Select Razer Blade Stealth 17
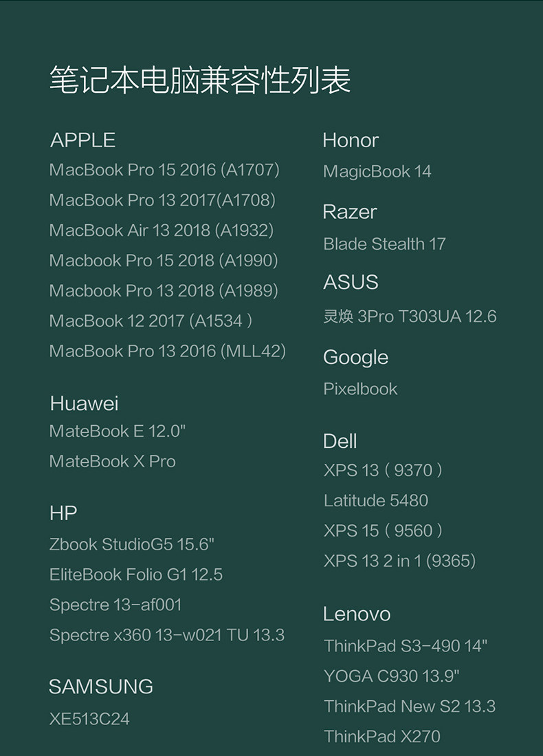The image size is (543, 756). pyautogui.click(x=384, y=244)
